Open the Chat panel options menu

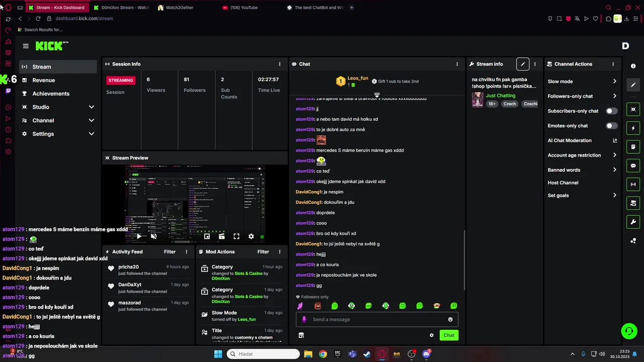click(x=457, y=64)
